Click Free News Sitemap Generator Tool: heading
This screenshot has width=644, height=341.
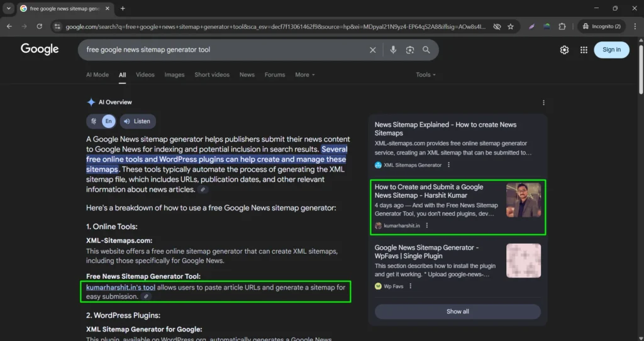[143, 276]
